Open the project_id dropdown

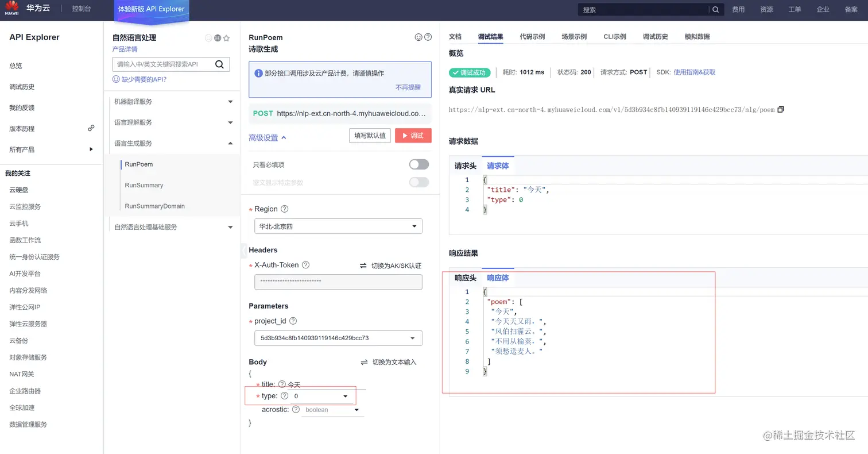[x=338, y=338]
